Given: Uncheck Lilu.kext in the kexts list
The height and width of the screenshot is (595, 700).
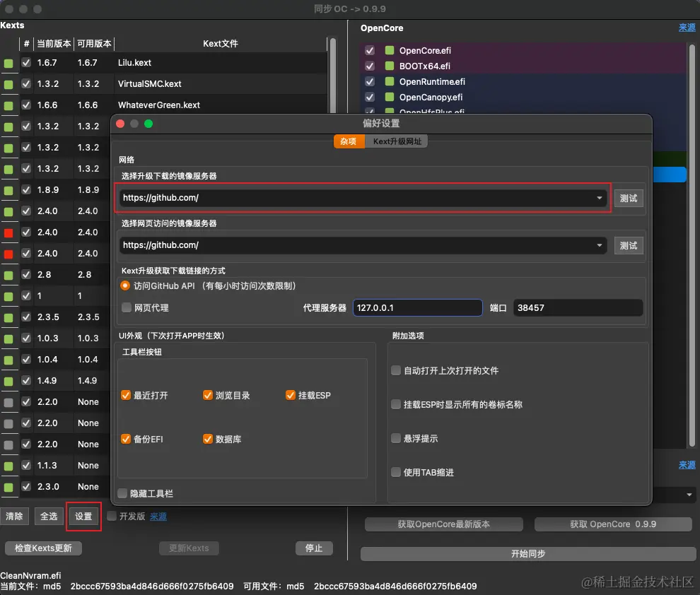Looking at the screenshot, I should pos(26,62).
